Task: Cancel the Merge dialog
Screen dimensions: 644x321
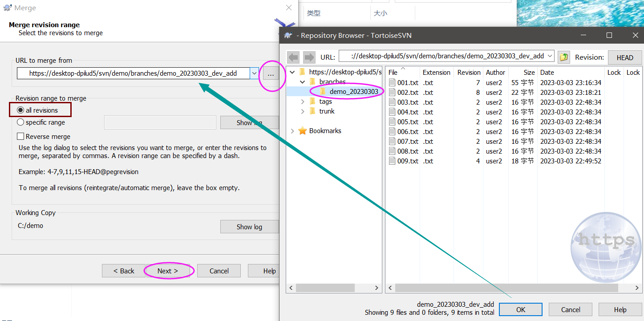Action: [x=219, y=271]
